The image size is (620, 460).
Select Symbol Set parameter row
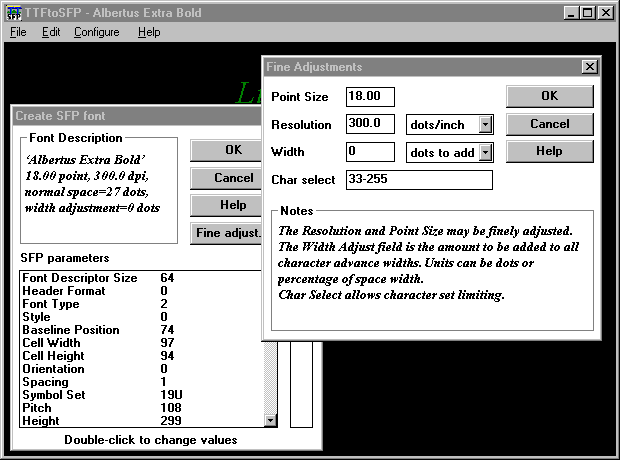coord(142,395)
